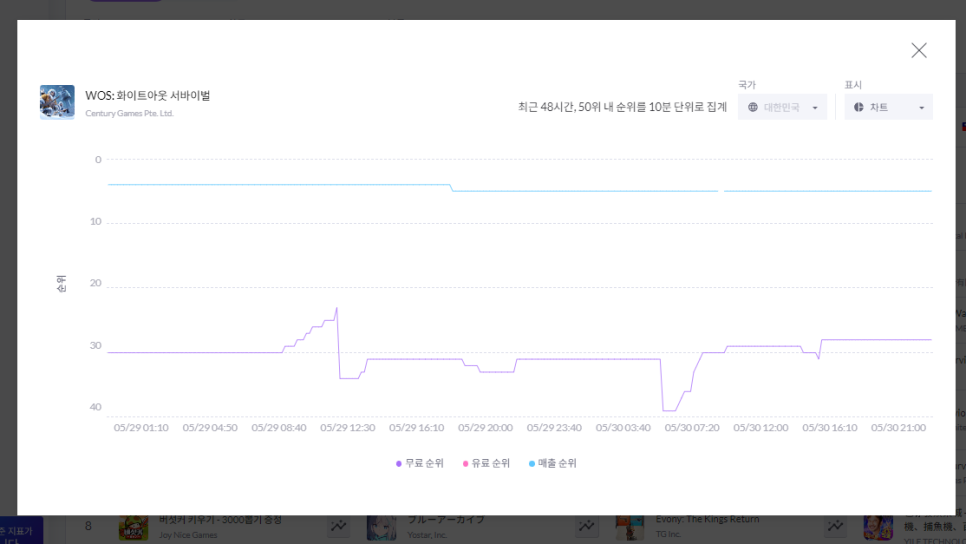
Task: Expand the display type arrow
Action: click(x=922, y=108)
